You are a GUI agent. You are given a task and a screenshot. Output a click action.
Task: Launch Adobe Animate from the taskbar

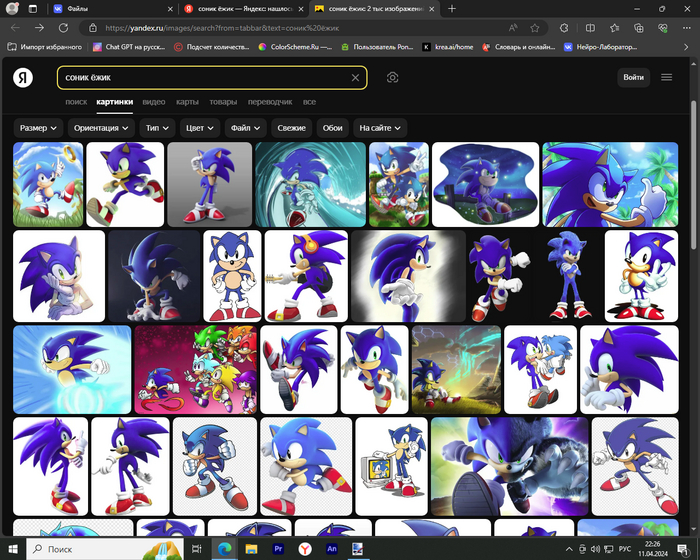332,549
